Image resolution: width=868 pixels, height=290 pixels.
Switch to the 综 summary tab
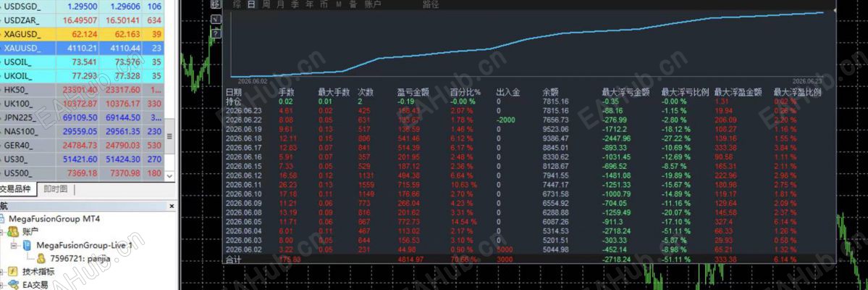point(237,4)
